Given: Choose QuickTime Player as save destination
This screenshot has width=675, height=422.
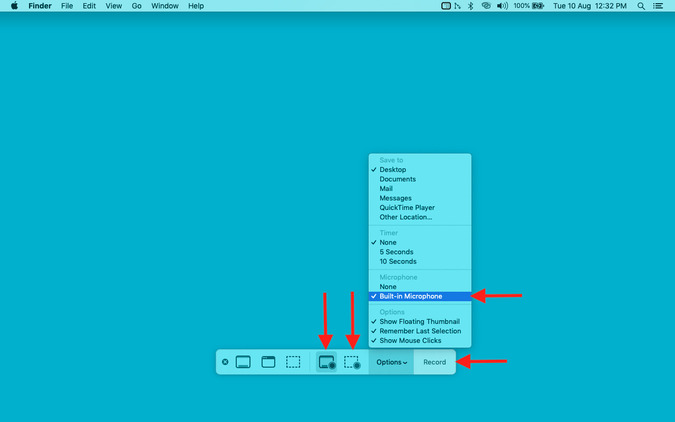Looking at the screenshot, I should (420, 208).
